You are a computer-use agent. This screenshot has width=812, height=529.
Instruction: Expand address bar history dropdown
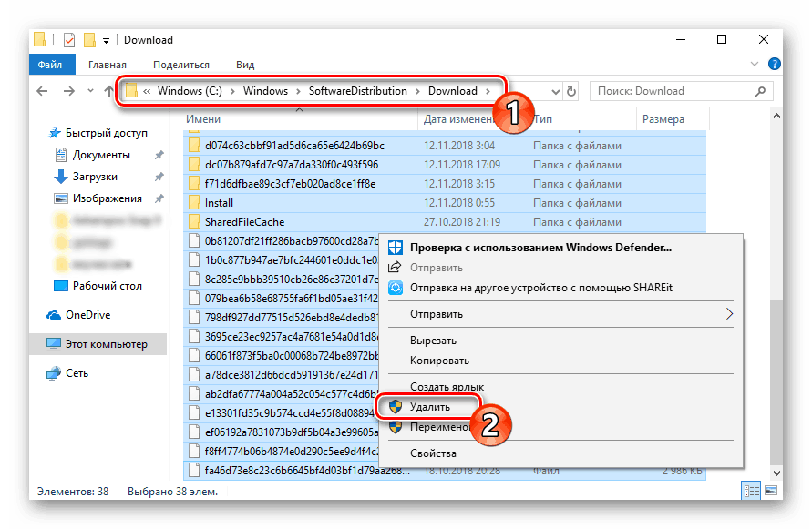[556, 92]
